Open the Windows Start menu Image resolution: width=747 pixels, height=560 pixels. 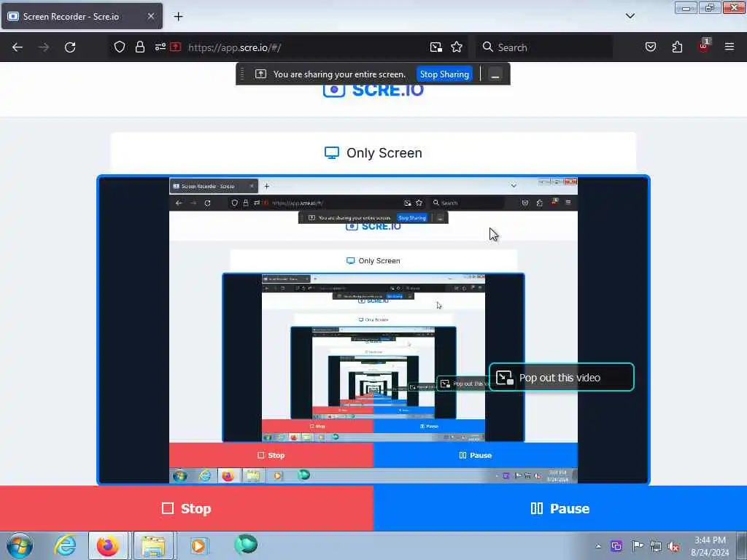pos(20,545)
